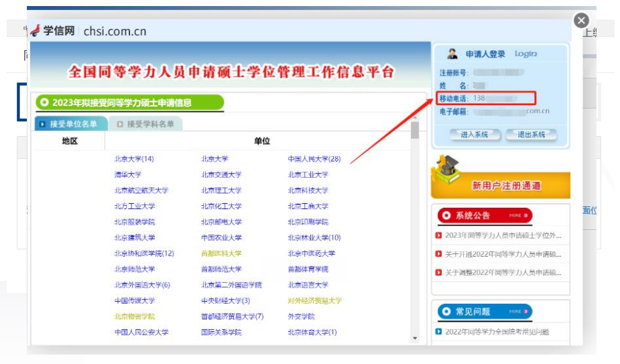Viewport: 620px width, 364px height.
Task: Click scrollbar up arrow of unit list
Action: coord(415,117)
